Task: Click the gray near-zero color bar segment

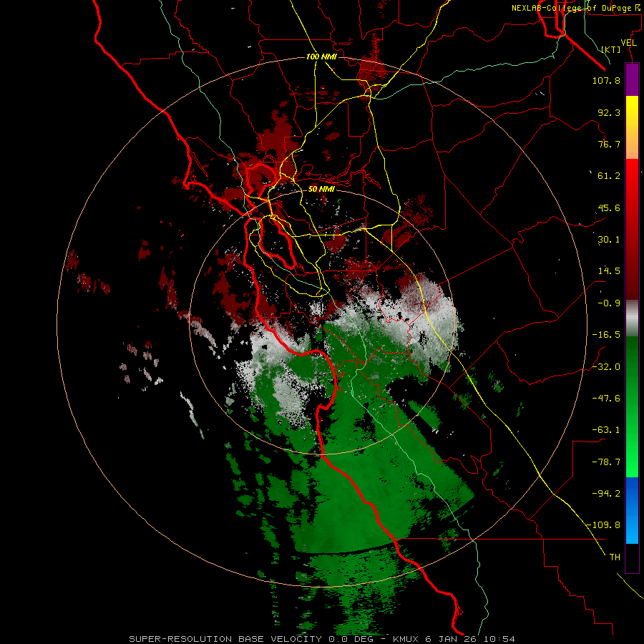Action: (x=632, y=318)
